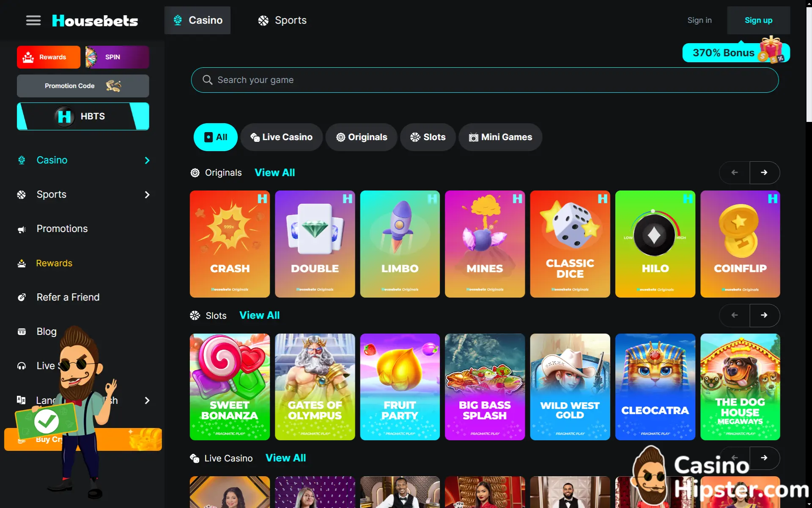Click the Refer a Friend icon
This screenshot has width=812, height=508.
22,297
